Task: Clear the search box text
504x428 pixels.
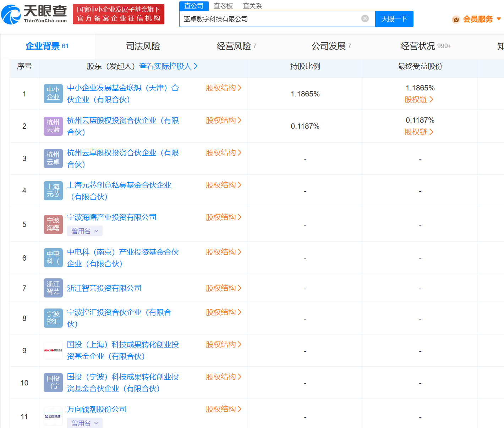Action: 365,19
